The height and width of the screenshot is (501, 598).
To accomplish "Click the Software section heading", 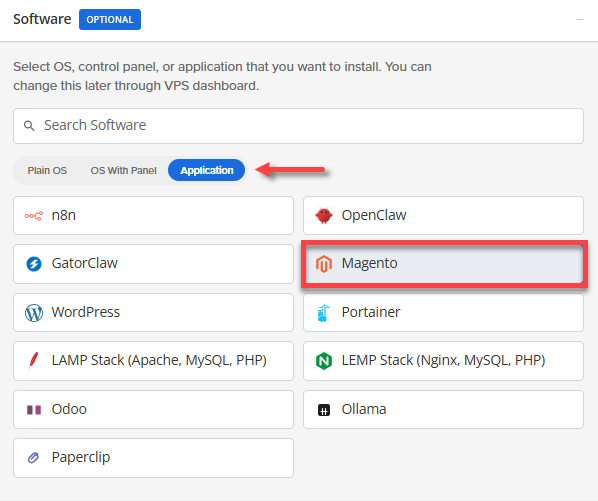I will click(42, 19).
